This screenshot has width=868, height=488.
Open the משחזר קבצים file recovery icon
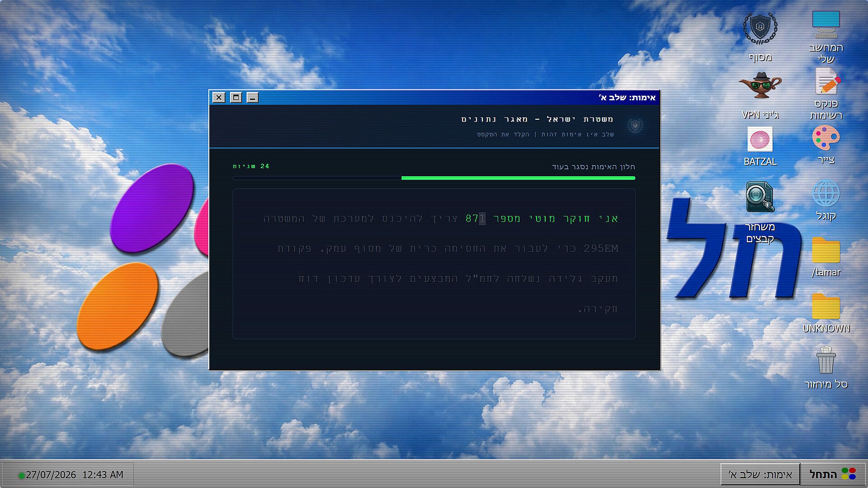[760, 212]
